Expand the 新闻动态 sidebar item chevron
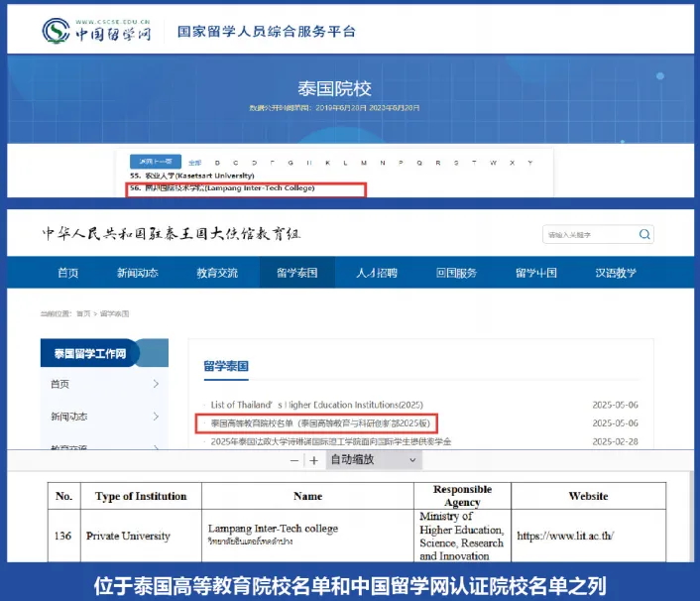Screen dimensions: 700x601 156,417
